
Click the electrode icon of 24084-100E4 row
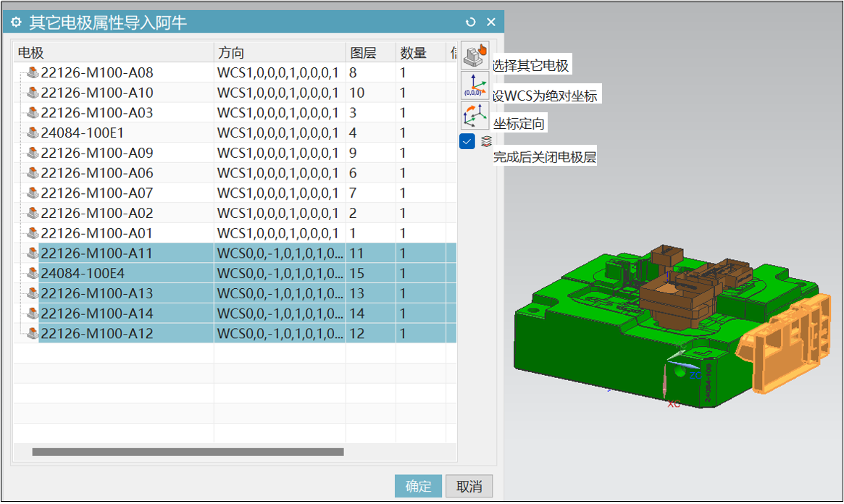pos(32,273)
